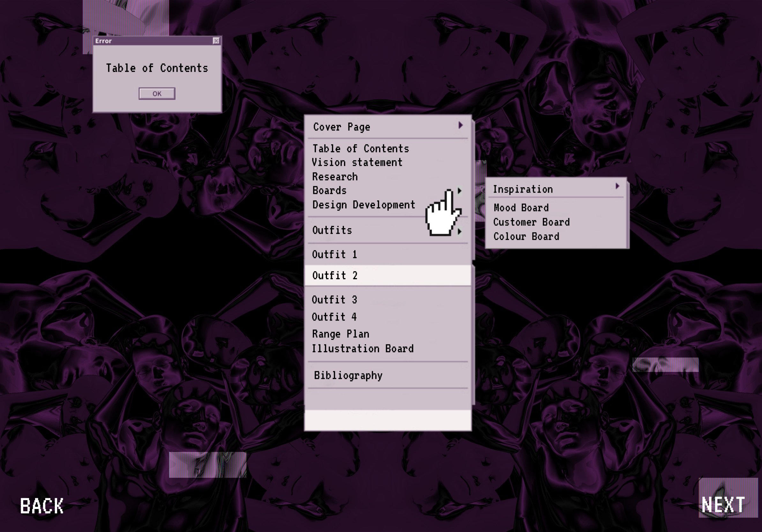
Task: Open Colour Board from the submenu
Action: coord(526,236)
